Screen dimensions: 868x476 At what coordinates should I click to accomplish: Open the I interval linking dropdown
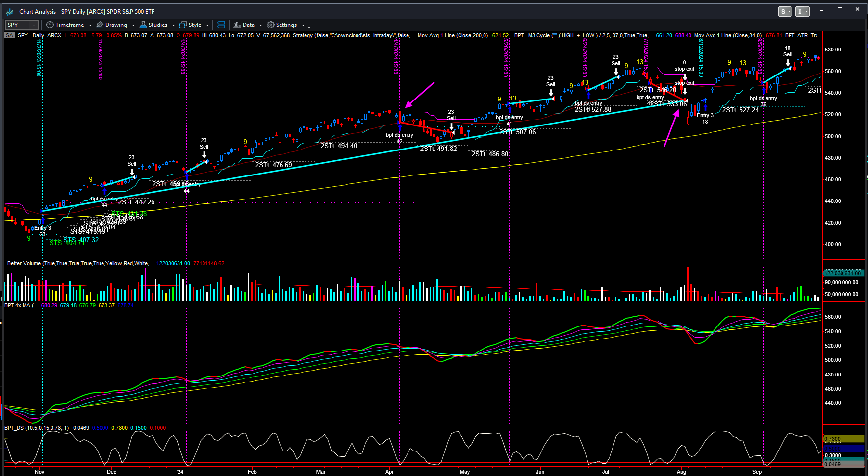(x=802, y=11)
